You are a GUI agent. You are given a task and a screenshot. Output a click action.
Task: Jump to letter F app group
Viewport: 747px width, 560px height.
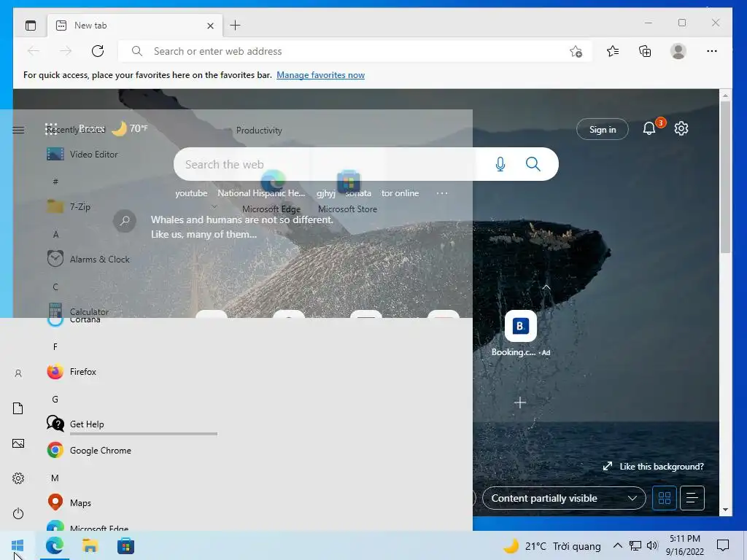55,346
